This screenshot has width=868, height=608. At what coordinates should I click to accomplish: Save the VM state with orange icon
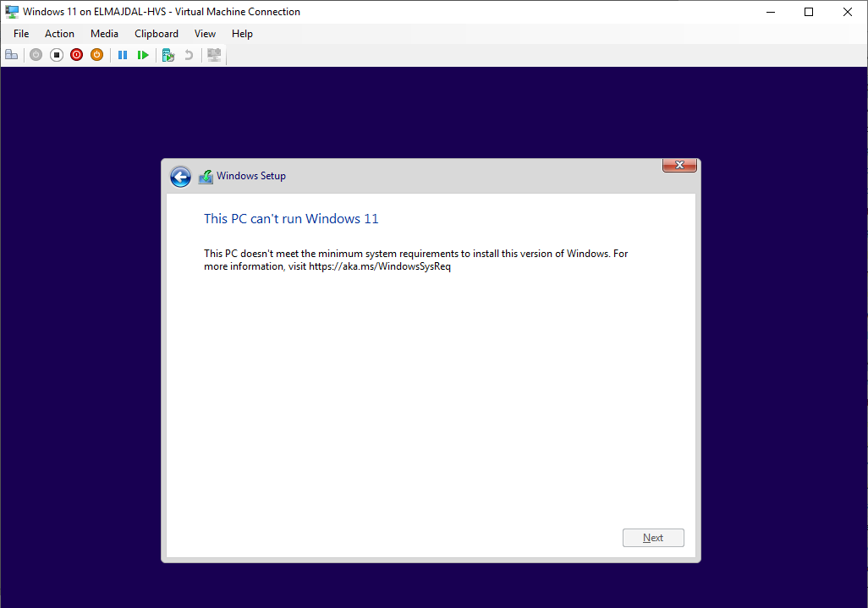tap(97, 55)
